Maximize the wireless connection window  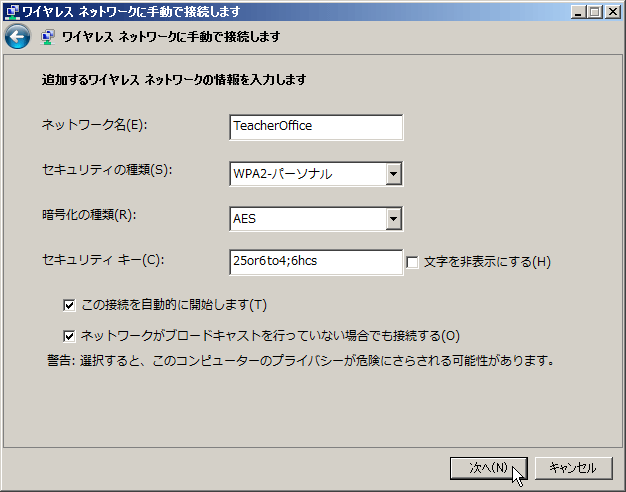594,12
